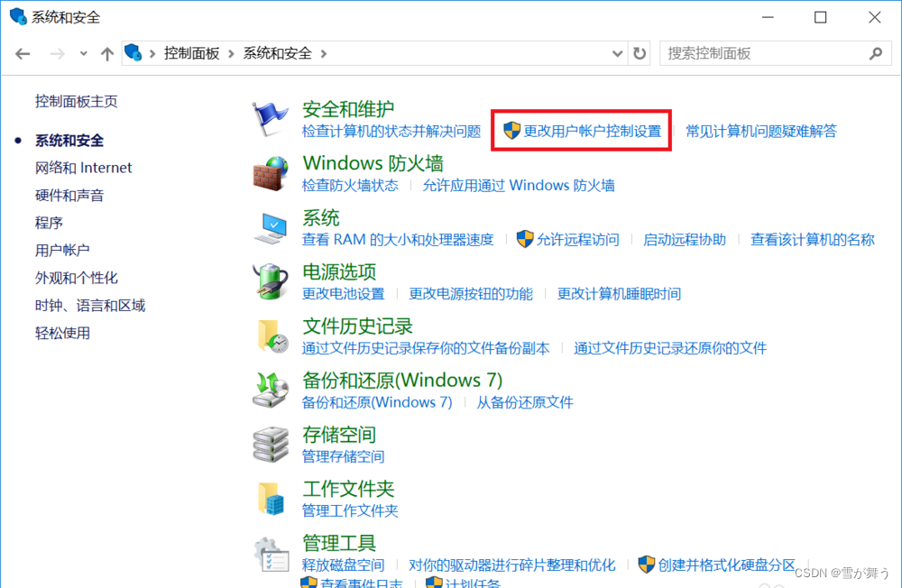Open recent locations dropdown arrow
The width and height of the screenshot is (902, 588).
83,53
